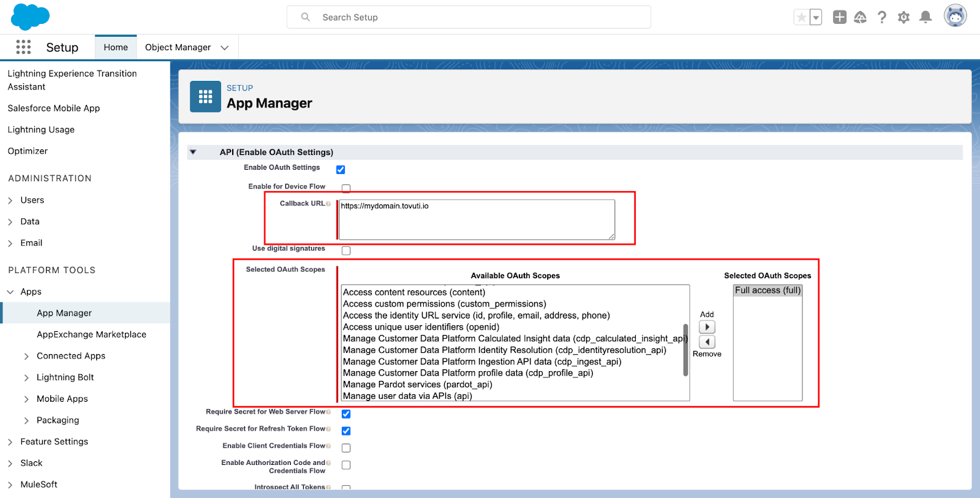Select Access content resources (content) scope
This screenshot has width=980, height=498.
[x=414, y=292]
